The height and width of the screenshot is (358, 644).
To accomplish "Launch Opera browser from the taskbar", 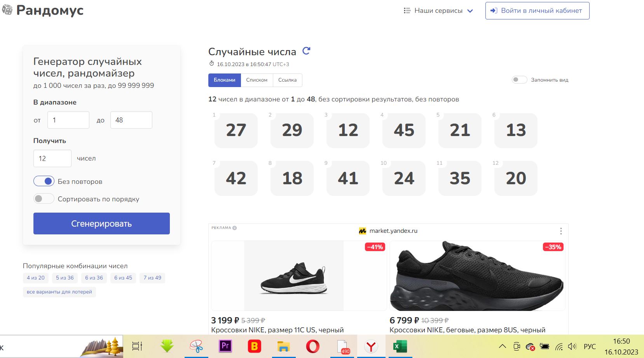I will (313, 346).
